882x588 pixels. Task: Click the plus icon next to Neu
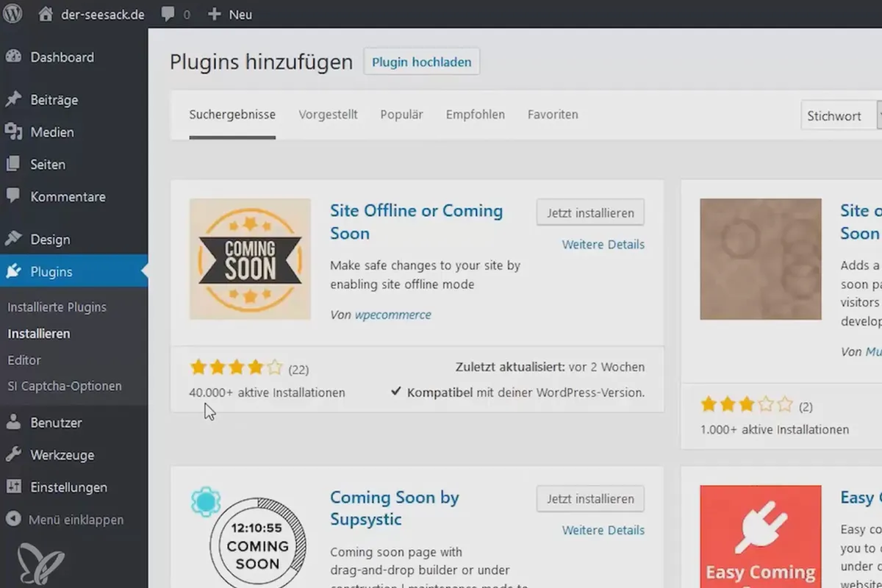(x=214, y=14)
